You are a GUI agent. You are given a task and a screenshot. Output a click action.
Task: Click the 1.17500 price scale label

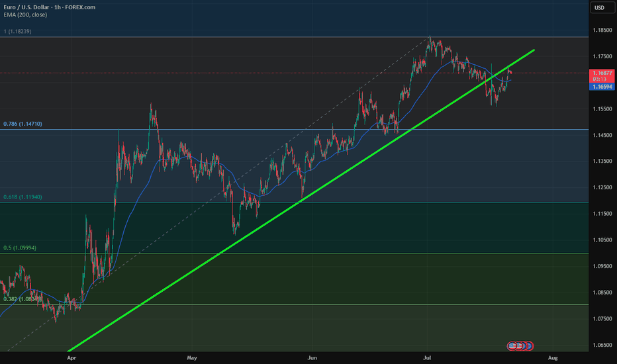pyautogui.click(x=602, y=56)
